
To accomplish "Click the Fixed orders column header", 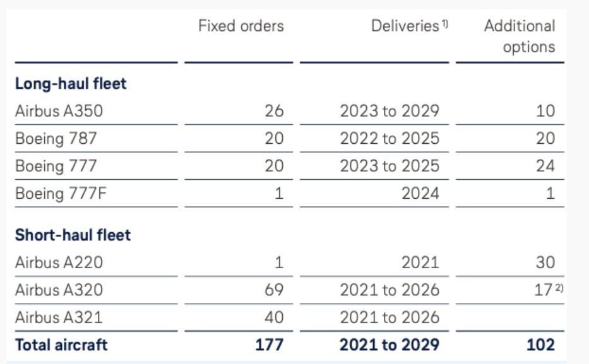I will [x=241, y=26].
